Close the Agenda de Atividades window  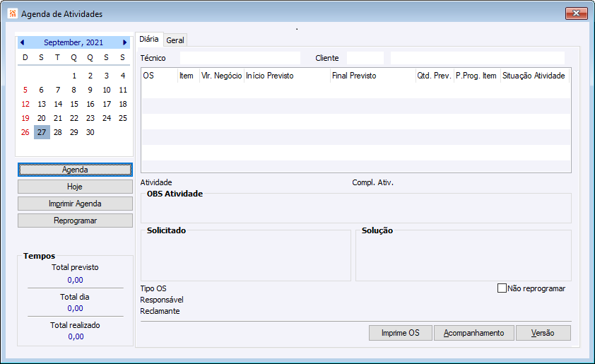pos(576,13)
